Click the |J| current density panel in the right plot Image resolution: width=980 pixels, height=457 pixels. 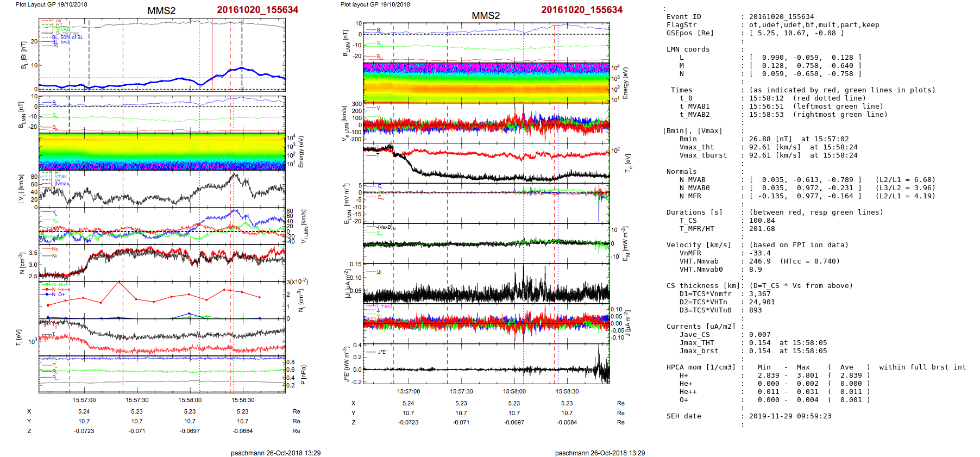(x=486, y=284)
